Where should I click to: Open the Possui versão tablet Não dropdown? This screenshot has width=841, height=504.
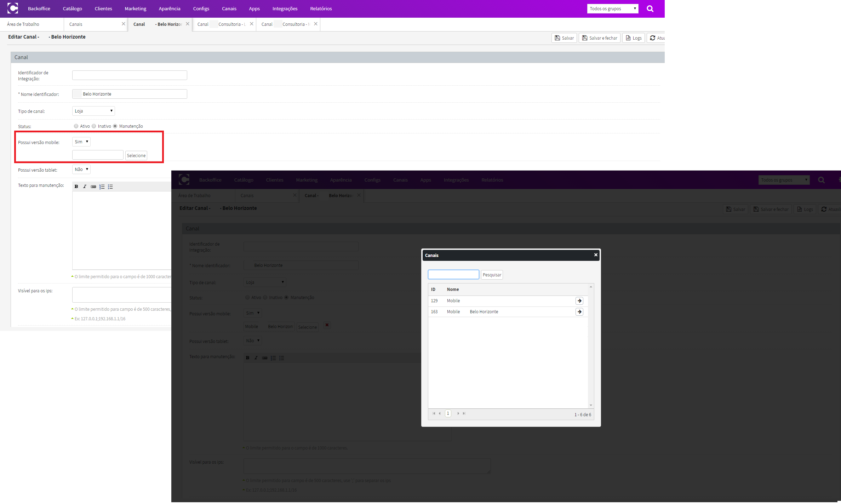pos(81,169)
